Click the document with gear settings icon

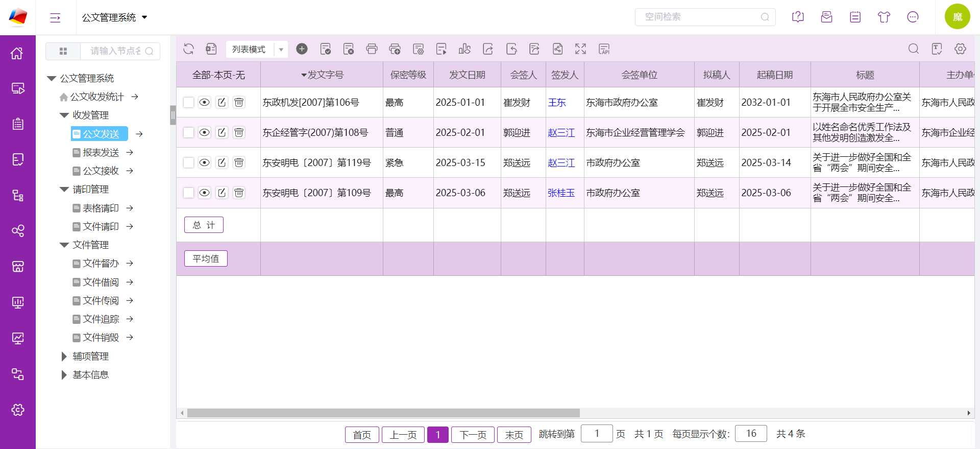(419, 49)
